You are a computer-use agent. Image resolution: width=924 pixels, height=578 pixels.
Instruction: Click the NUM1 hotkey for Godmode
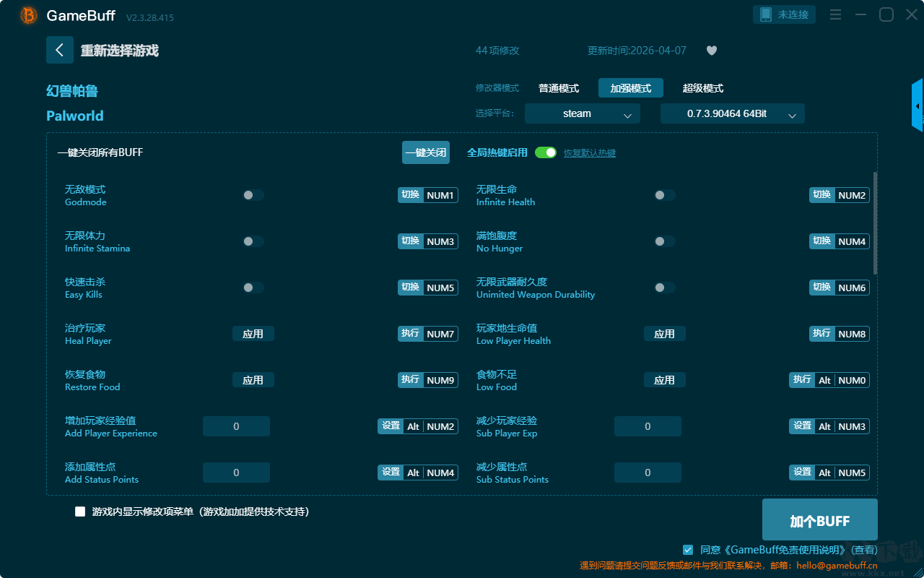point(428,195)
